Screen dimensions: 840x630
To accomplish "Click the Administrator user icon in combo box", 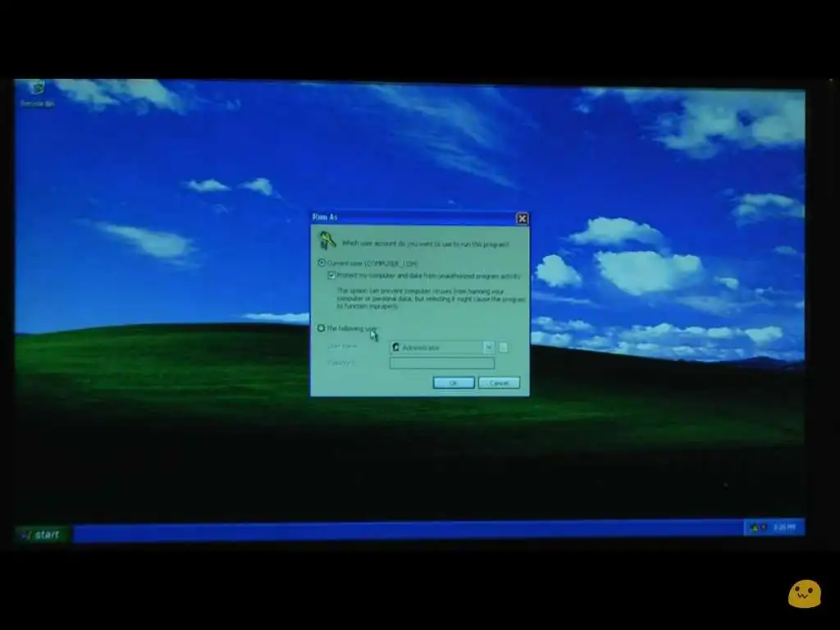I will (396, 348).
